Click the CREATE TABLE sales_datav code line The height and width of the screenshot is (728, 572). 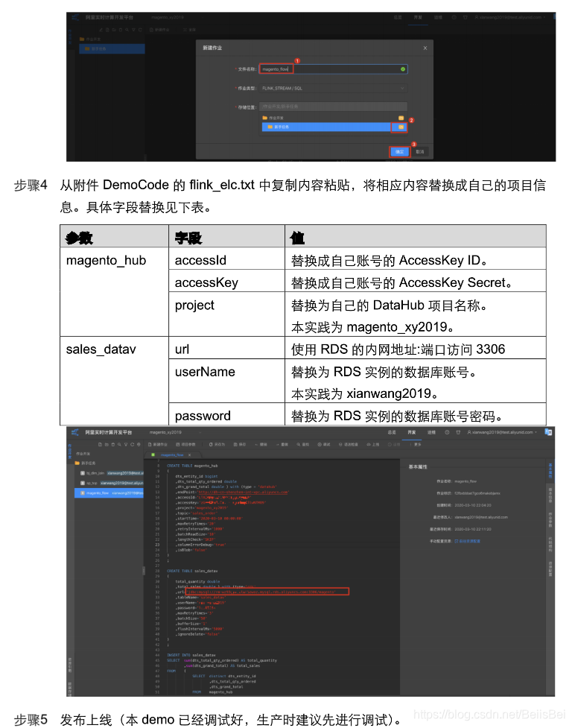(192, 571)
